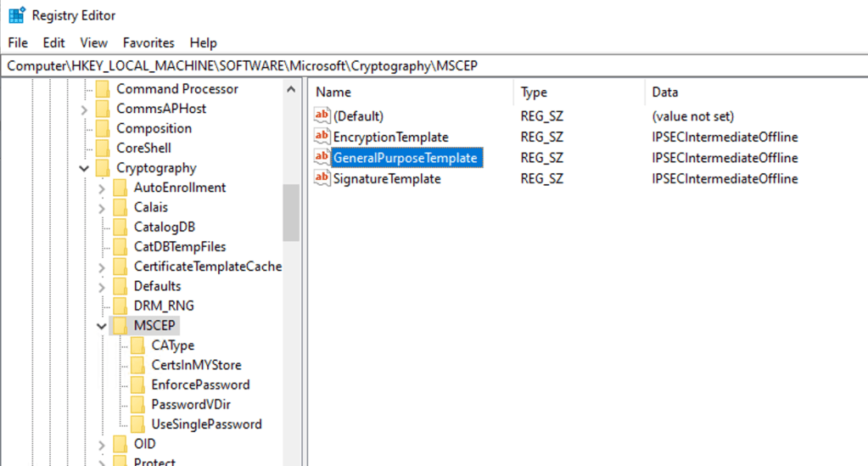
Task: Select the UseSinglePassword key
Action: click(x=206, y=424)
